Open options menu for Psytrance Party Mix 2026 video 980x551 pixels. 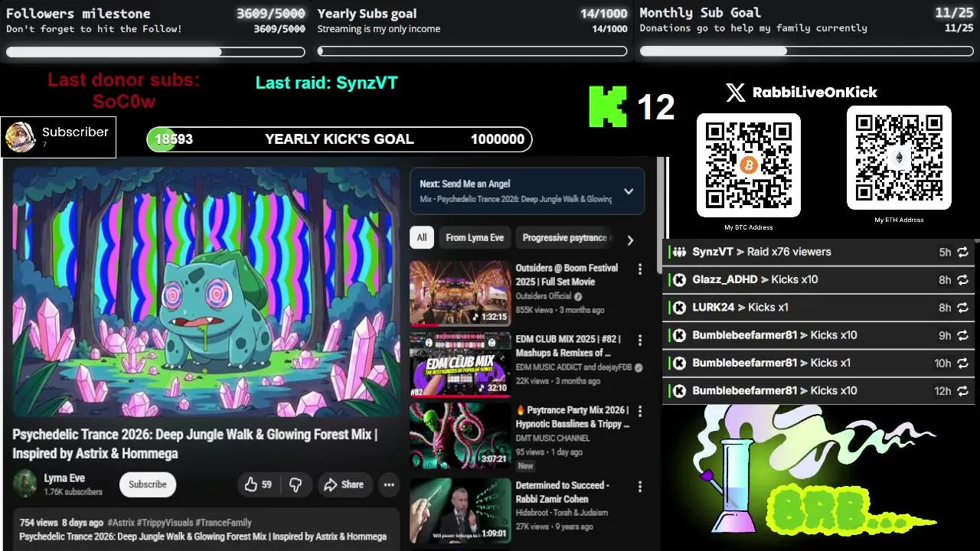coord(639,411)
